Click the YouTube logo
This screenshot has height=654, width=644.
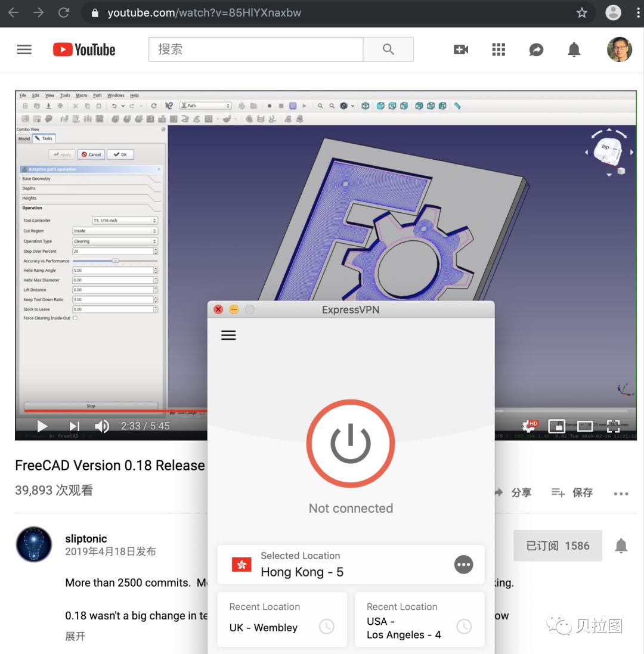point(84,49)
